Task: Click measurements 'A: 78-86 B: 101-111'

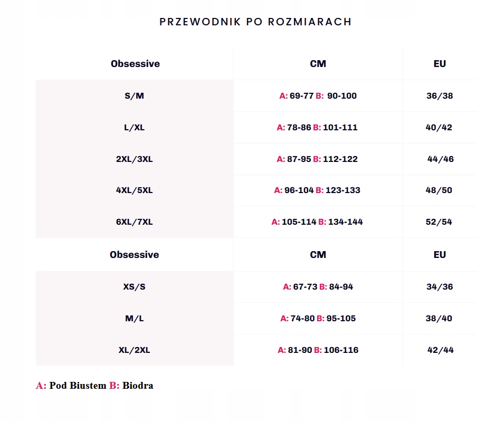Action: [317, 128]
